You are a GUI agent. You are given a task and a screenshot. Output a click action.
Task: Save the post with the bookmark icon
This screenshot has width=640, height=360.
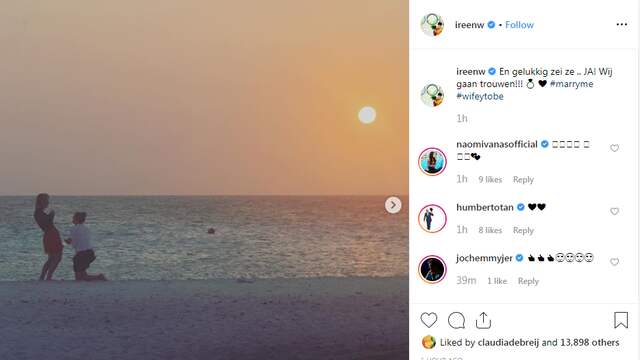point(621,320)
